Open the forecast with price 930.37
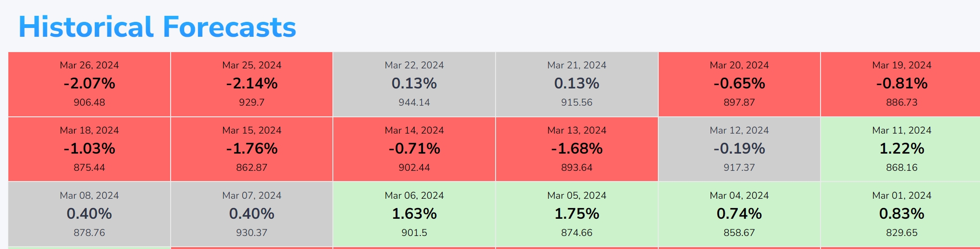The image size is (980, 249). tap(252, 214)
